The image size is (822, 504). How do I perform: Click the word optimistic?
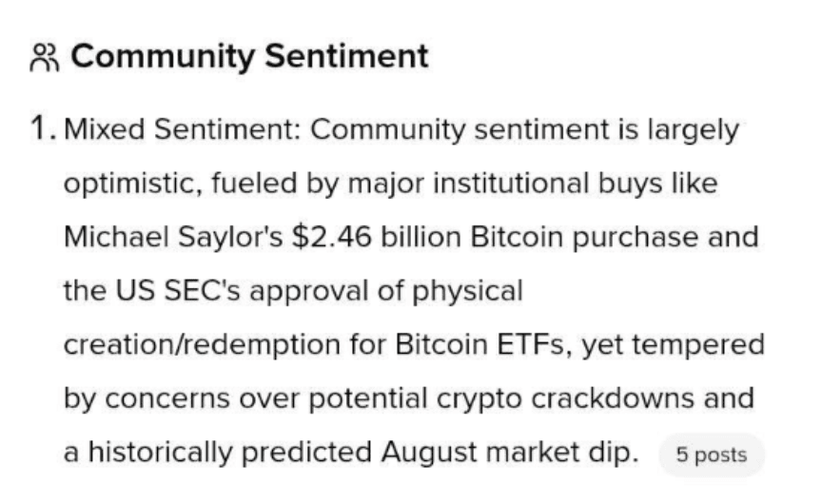click(x=133, y=184)
